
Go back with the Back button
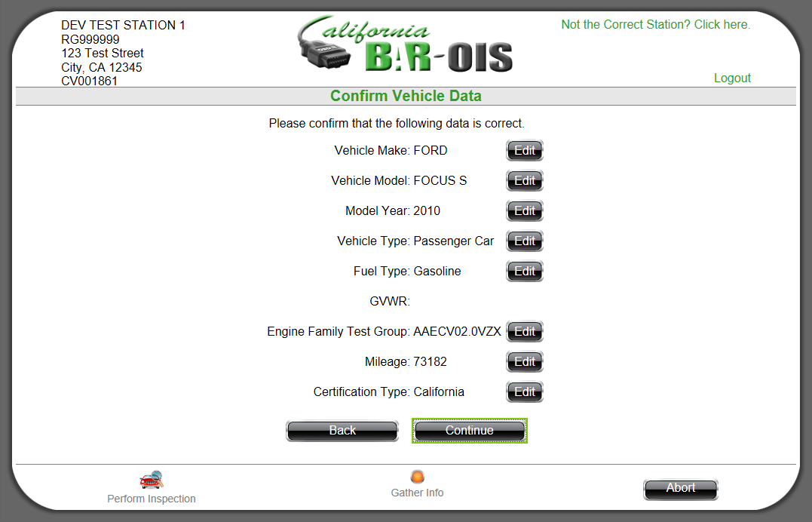pos(342,431)
